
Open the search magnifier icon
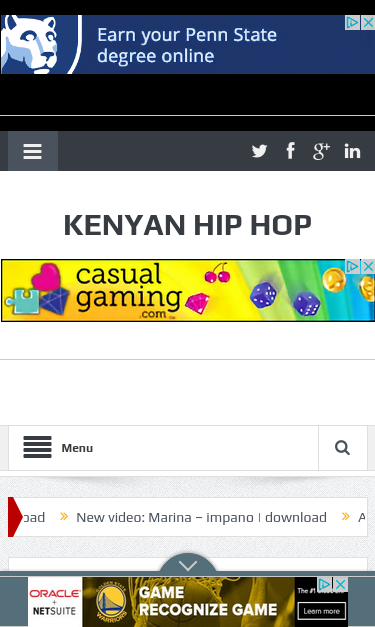(x=343, y=448)
